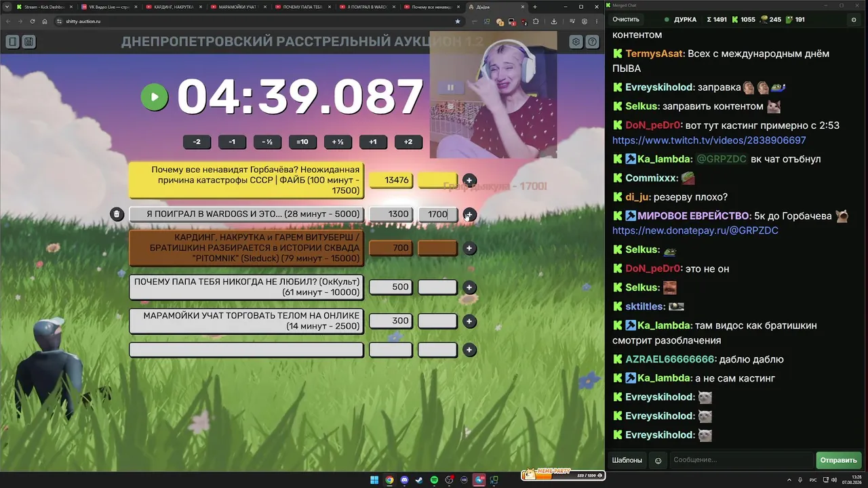Screen dimensions: 868x488
Task: Click the 500 amount field
Action: coord(391,287)
